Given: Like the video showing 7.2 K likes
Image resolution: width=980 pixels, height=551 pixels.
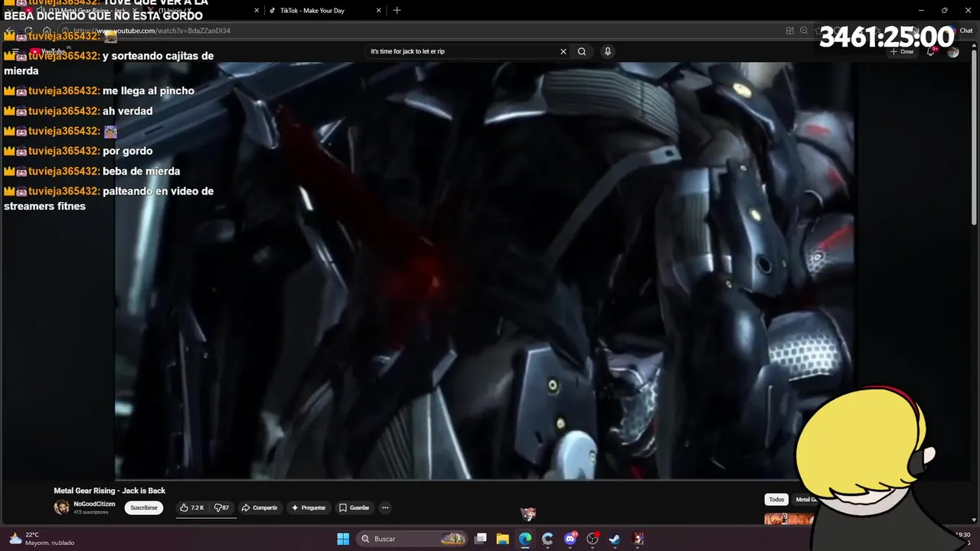Looking at the screenshot, I should pos(191,507).
